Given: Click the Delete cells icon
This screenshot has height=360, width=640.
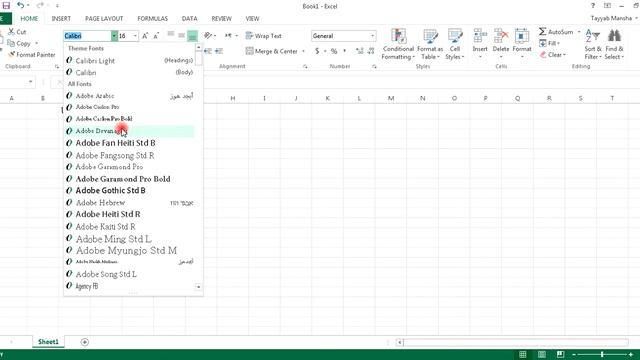Looking at the screenshot, I should pos(501,36).
